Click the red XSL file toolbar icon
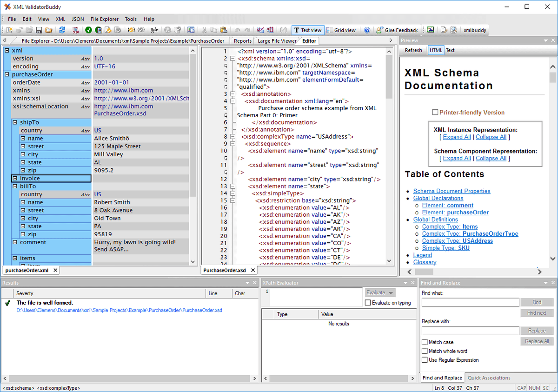Viewport: 558px width, 392px height. [x=76, y=30]
